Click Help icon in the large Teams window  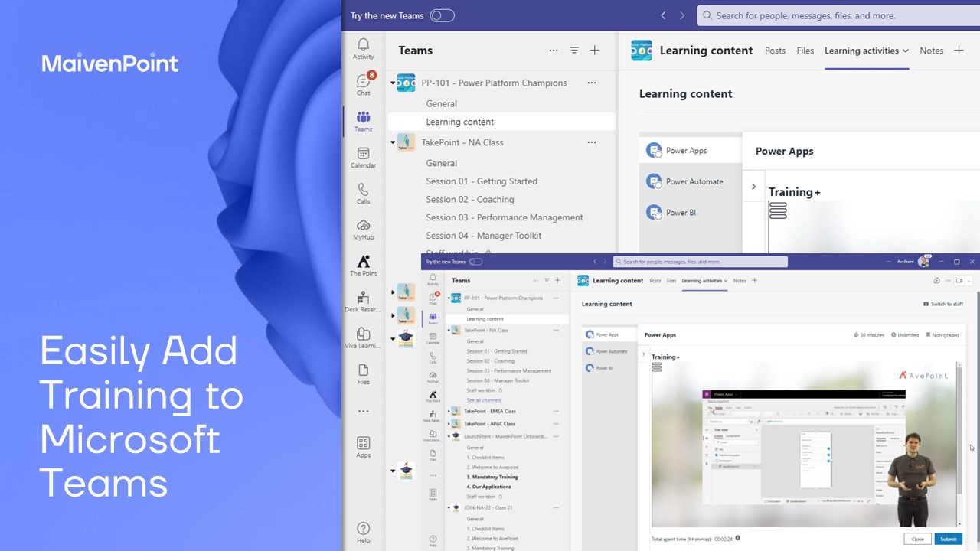point(363,533)
